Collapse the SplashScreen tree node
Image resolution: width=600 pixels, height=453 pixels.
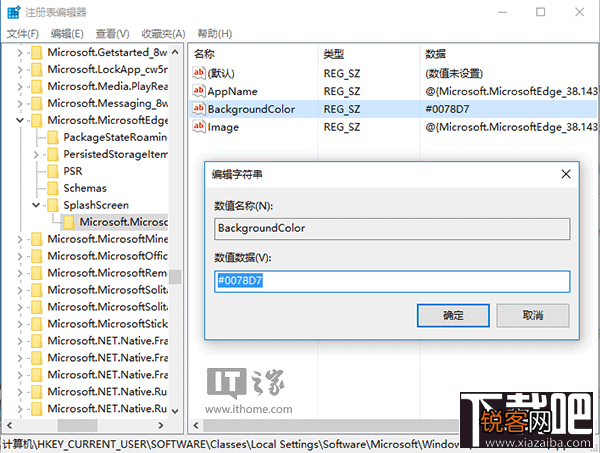point(36,205)
